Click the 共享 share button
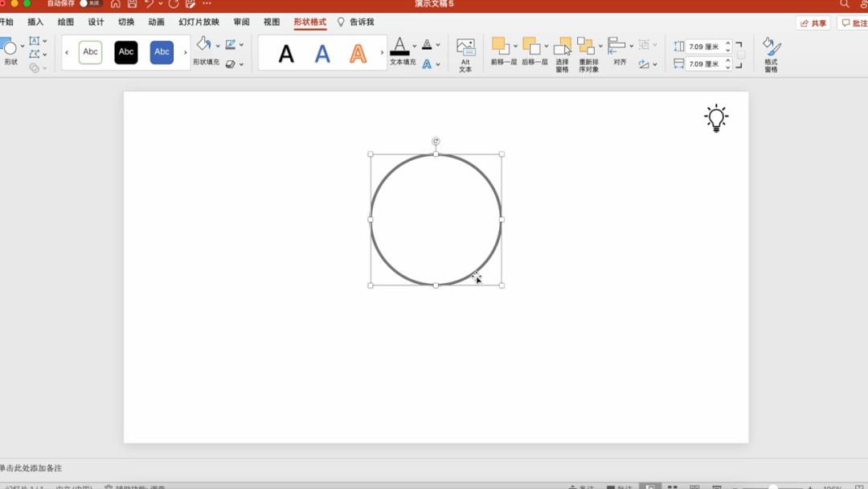 (x=813, y=23)
